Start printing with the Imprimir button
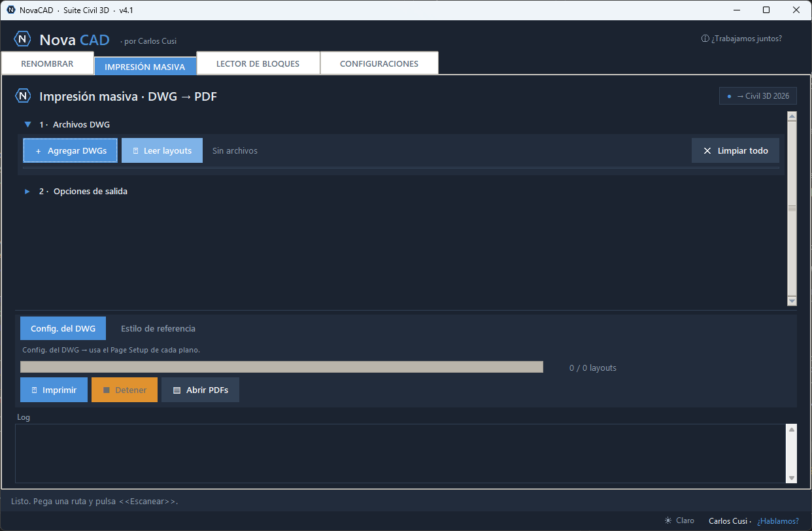The width and height of the screenshot is (812, 531). (54, 390)
